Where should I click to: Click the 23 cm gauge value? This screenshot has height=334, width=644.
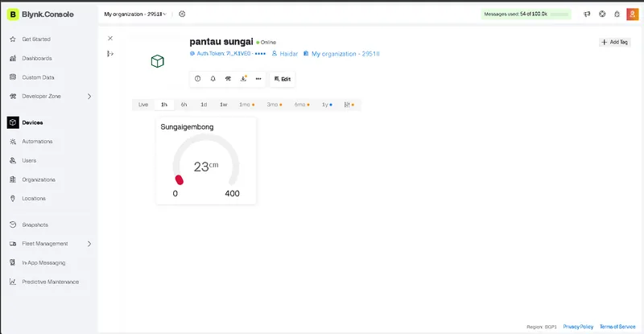206,167
